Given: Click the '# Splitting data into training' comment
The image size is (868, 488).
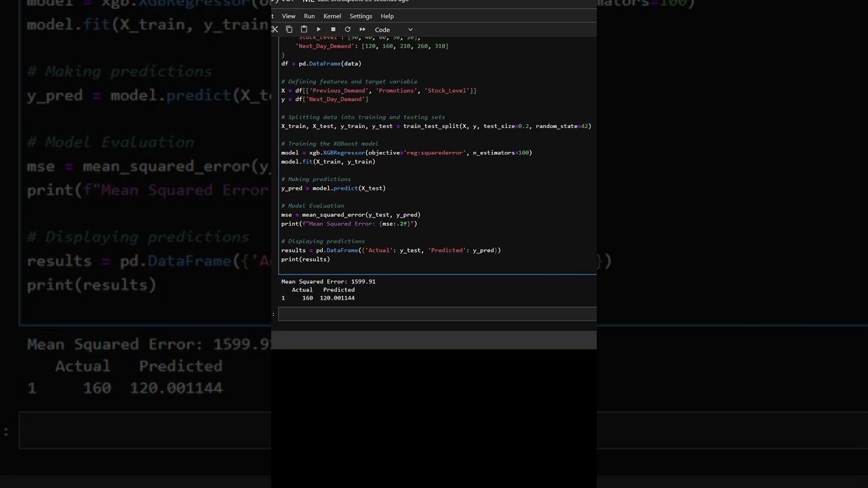Looking at the screenshot, I should tap(363, 117).
